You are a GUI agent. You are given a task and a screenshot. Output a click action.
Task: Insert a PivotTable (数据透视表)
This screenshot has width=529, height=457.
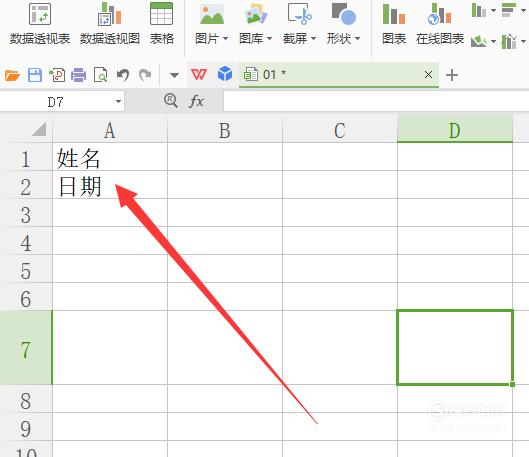[x=40, y=24]
